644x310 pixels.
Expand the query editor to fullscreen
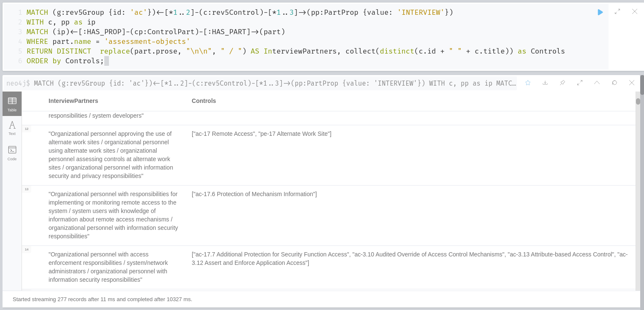click(617, 12)
